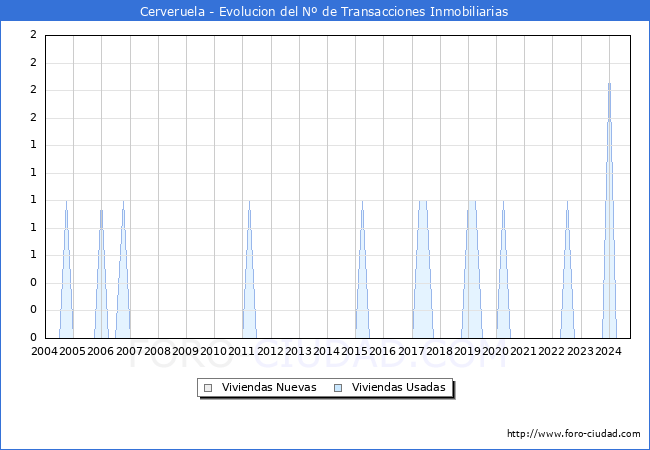Click the 2007 x-axis label
This screenshot has height=450, width=650.
click(x=129, y=351)
